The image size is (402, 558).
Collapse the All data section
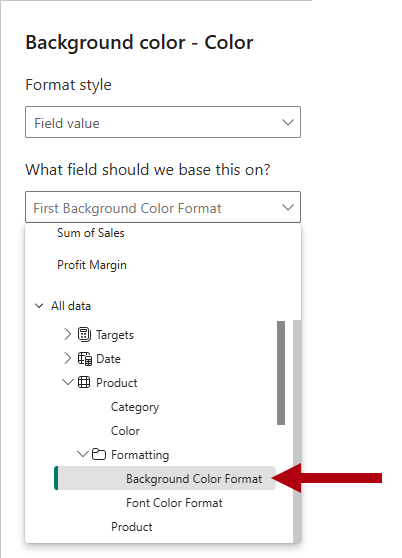(39, 306)
